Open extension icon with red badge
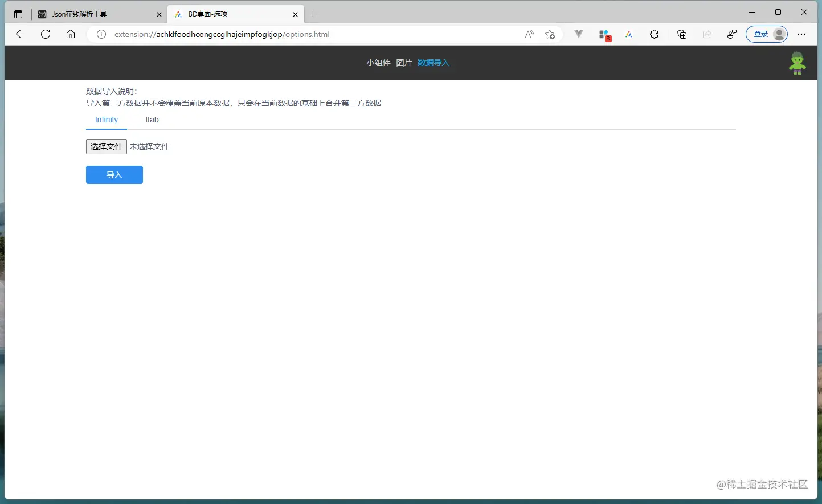The image size is (822, 504). click(x=604, y=35)
